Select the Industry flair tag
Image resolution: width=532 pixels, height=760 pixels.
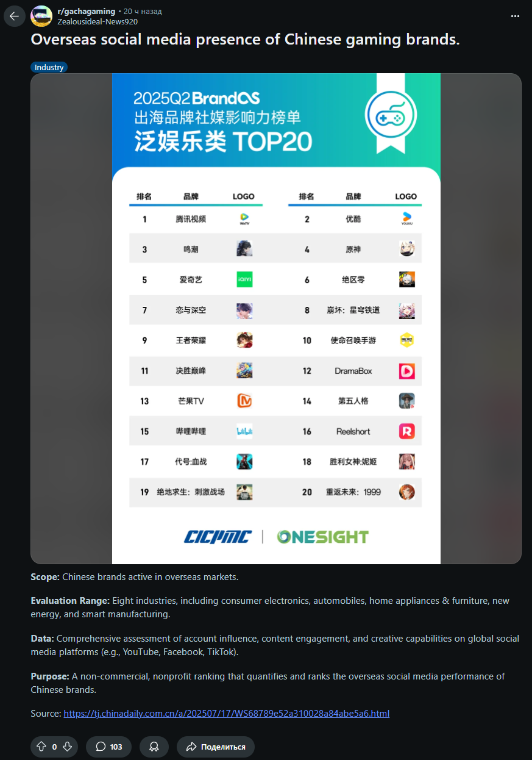[49, 67]
